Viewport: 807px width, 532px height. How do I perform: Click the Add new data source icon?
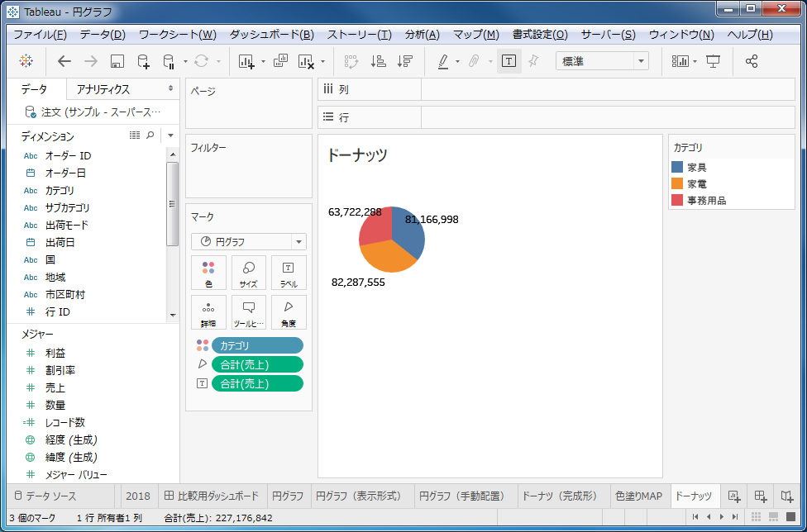point(143,61)
